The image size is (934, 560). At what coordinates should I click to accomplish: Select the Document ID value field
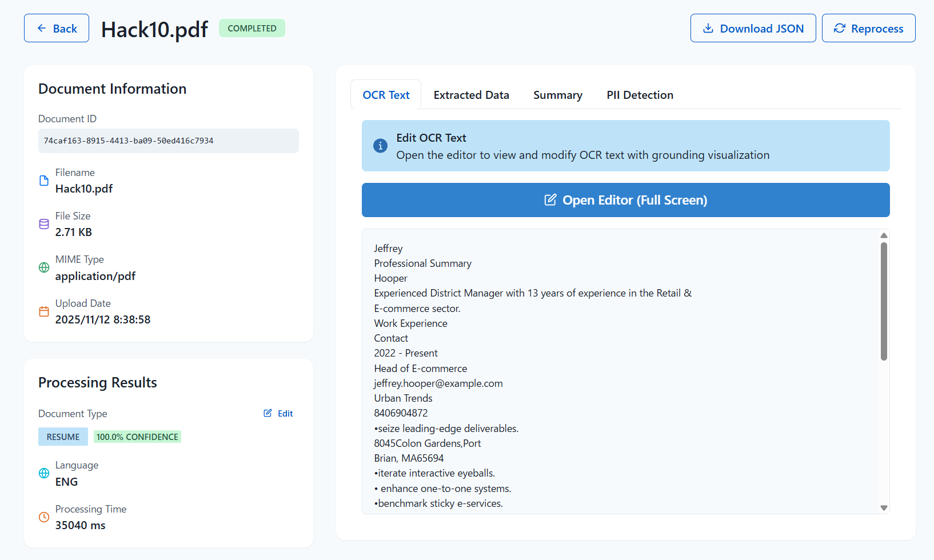tap(169, 141)
